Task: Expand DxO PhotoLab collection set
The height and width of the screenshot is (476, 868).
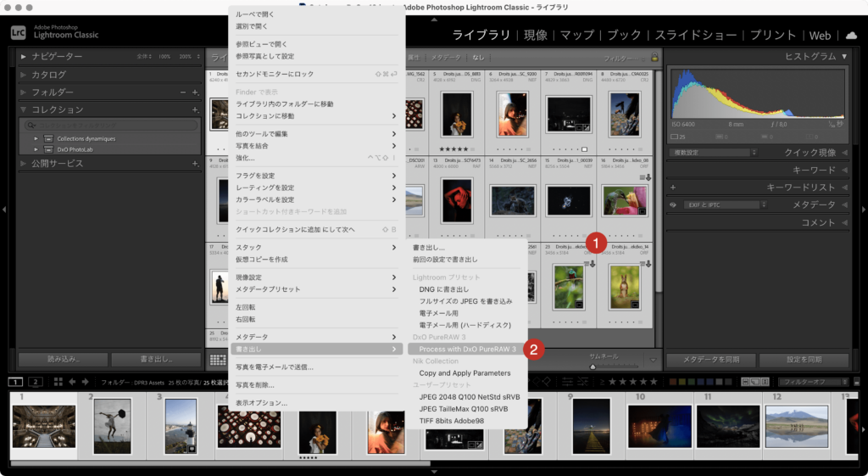Action: 36,149
